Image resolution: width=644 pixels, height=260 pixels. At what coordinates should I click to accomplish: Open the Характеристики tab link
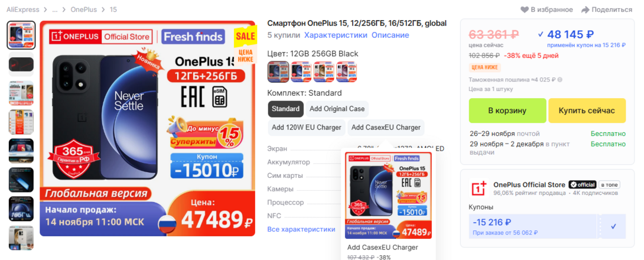336,35
